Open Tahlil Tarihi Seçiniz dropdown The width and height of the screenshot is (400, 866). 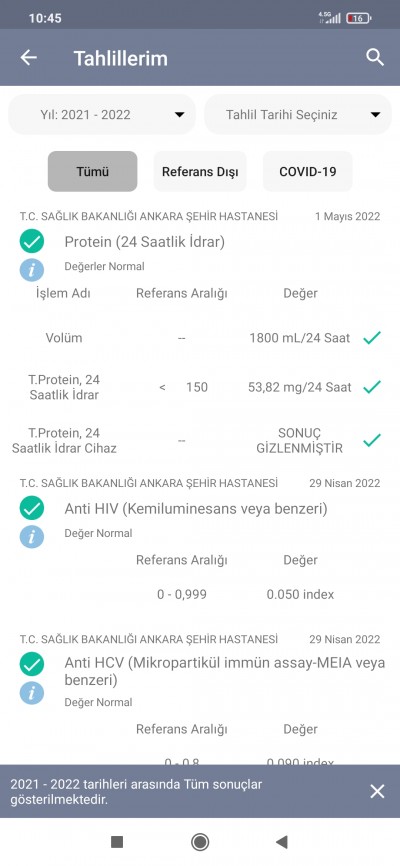click(298, 114)
